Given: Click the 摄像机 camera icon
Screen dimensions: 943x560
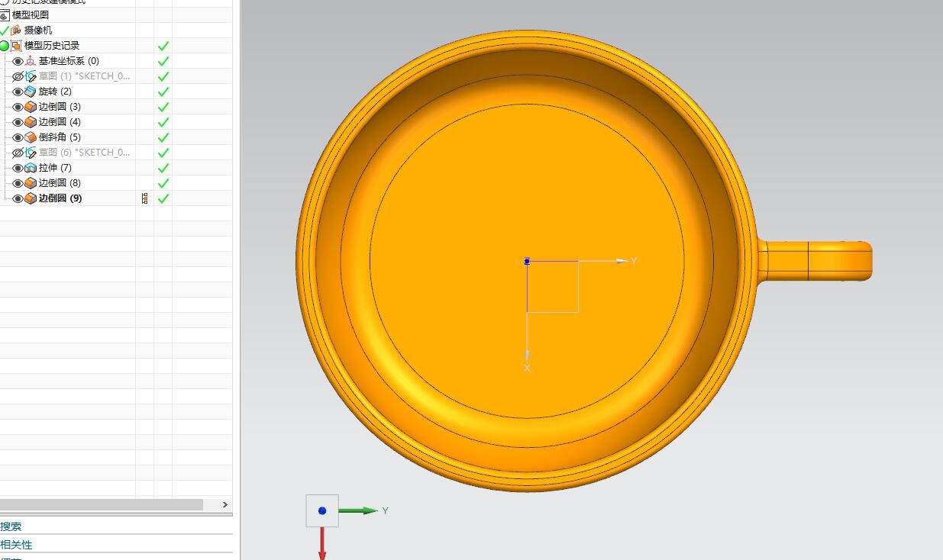Looking at the screenshot, I should [16, 31].
